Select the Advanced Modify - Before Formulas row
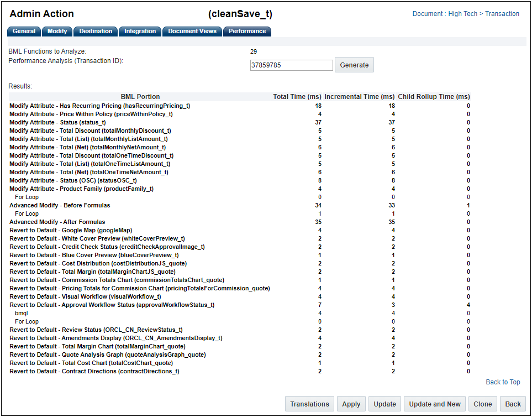The image size is (532, 417). tap(60, 205)
